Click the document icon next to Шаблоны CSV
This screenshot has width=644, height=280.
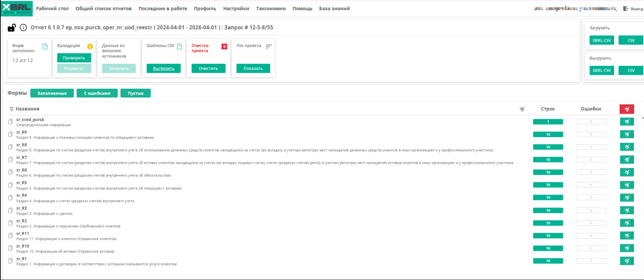point(179,46)
